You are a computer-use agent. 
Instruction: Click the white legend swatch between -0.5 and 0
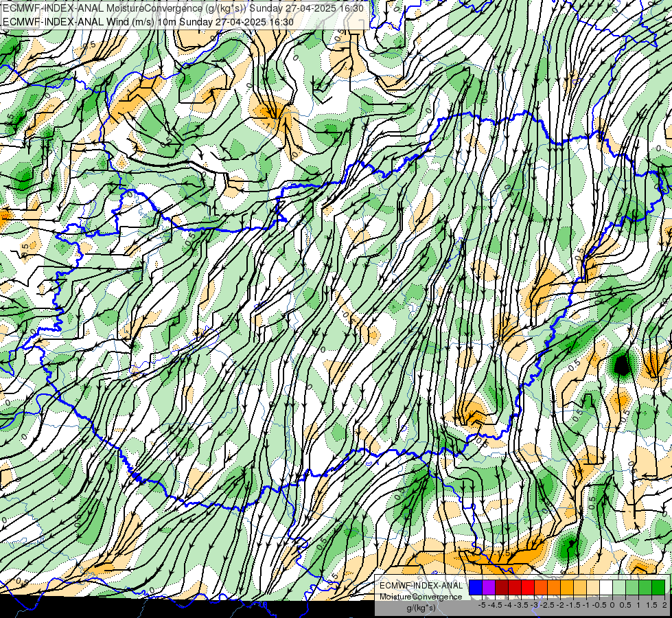(606, 587)
